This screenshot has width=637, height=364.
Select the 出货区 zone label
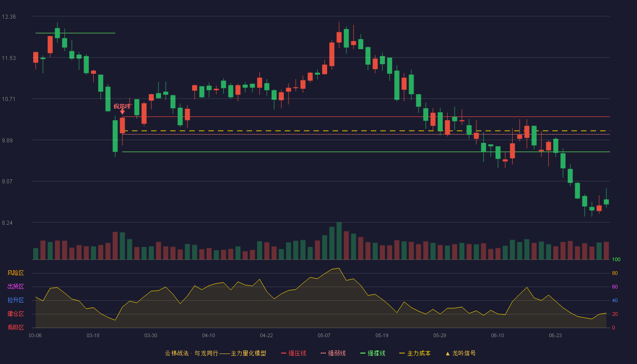15,287
